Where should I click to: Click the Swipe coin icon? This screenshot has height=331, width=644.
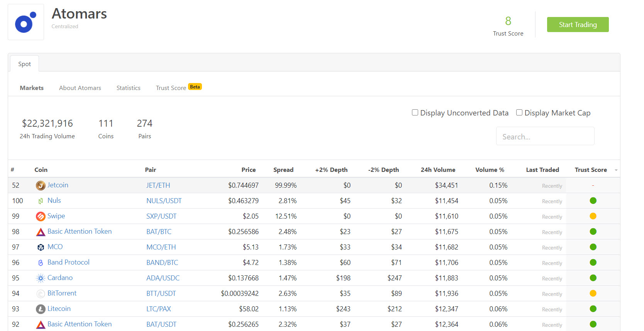41,216
